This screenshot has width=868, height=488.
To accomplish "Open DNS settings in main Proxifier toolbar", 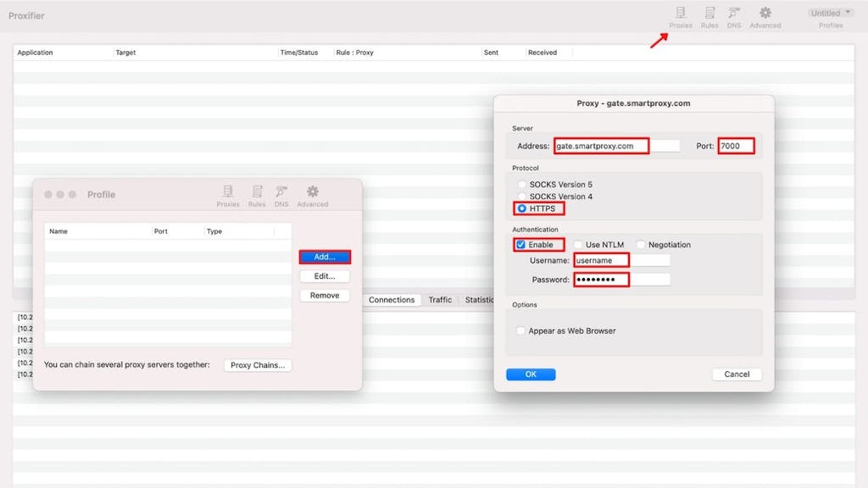I will click(x=734, y=17).
